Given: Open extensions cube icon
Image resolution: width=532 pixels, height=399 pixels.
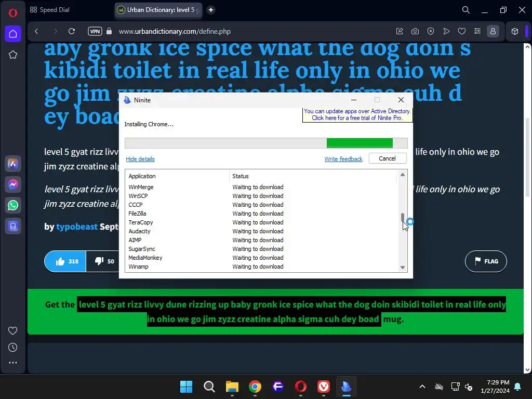Looking at the screenshot, I should click(x=515, y=31).
